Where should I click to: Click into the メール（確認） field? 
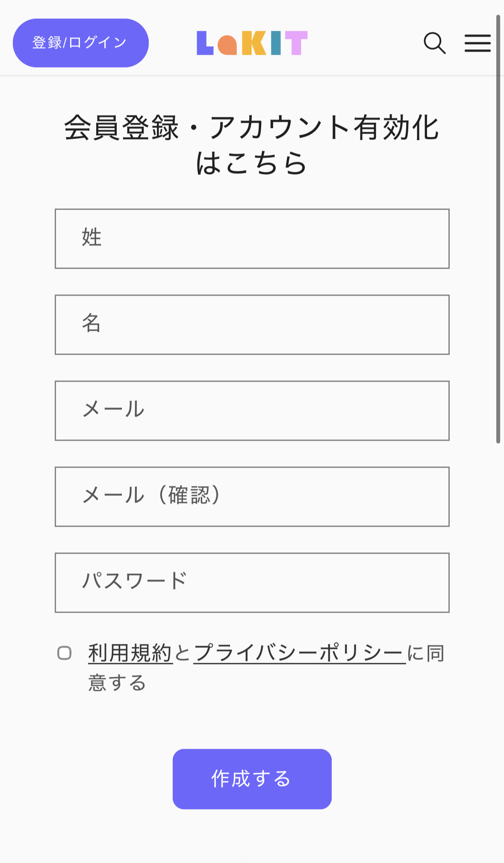[x=252, y=497]
